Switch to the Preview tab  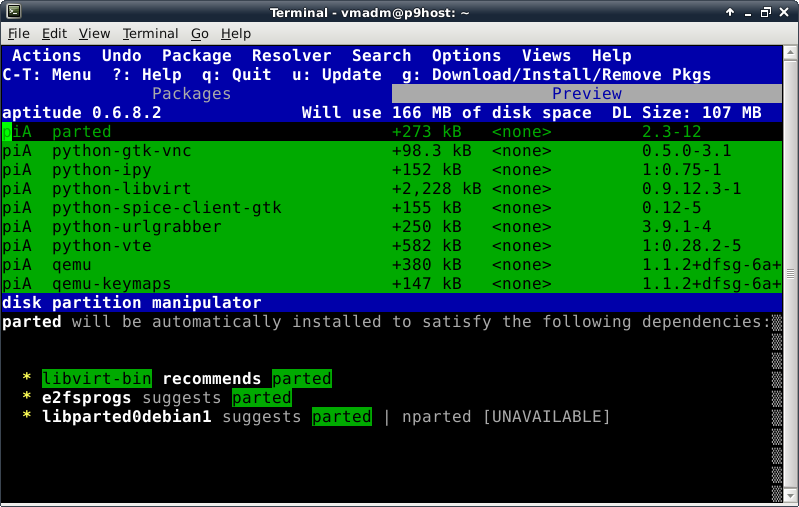pyautogui.click(x=586, y=94)
